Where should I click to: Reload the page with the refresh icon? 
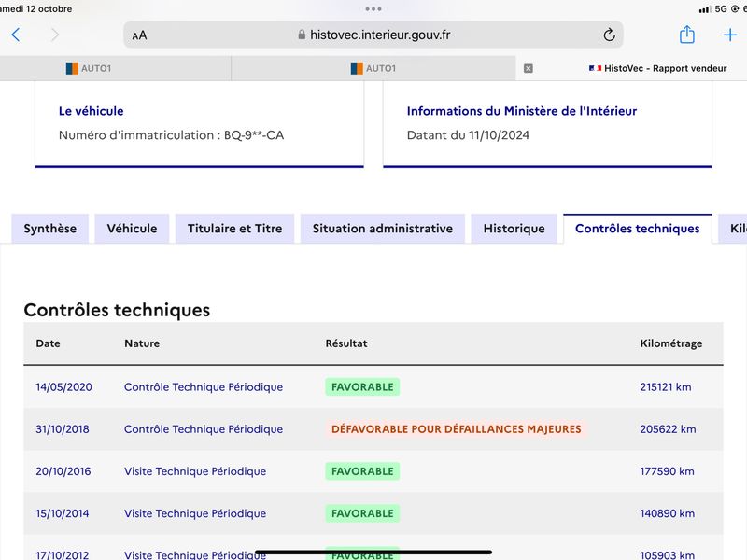[609, 35]
